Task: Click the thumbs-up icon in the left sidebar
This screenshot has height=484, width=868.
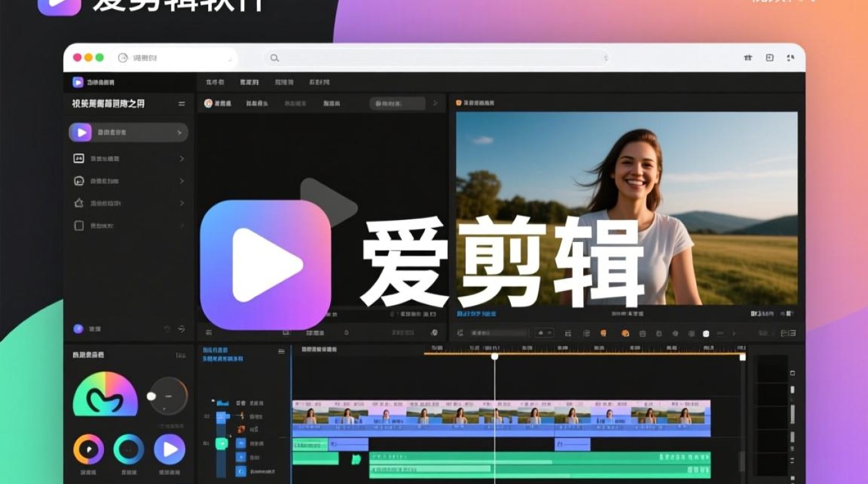Action: point(79,203)
